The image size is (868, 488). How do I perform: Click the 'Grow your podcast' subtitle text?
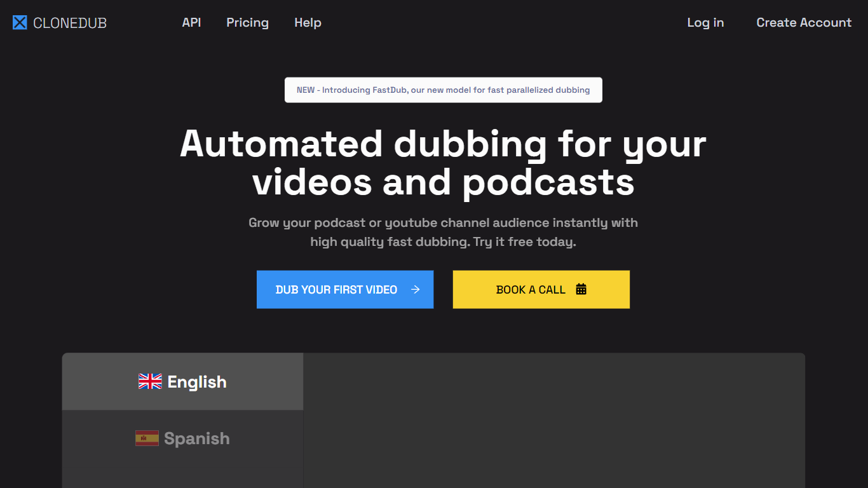click(443, 223)
